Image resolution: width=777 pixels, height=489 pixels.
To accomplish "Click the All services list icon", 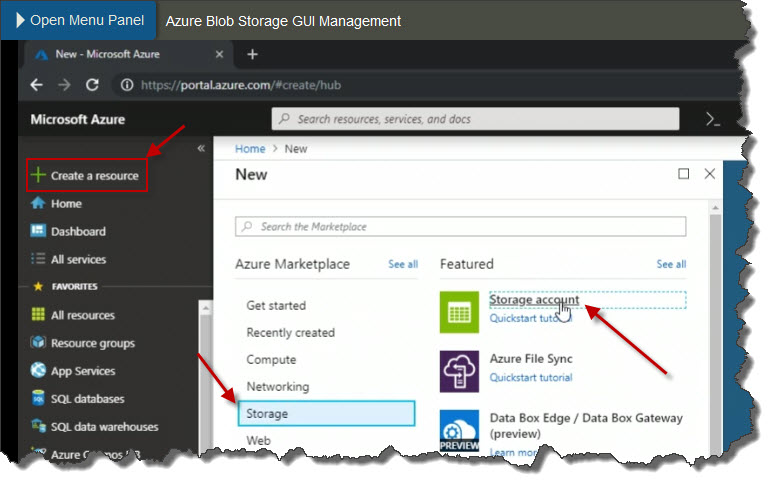I will point(38,259).
